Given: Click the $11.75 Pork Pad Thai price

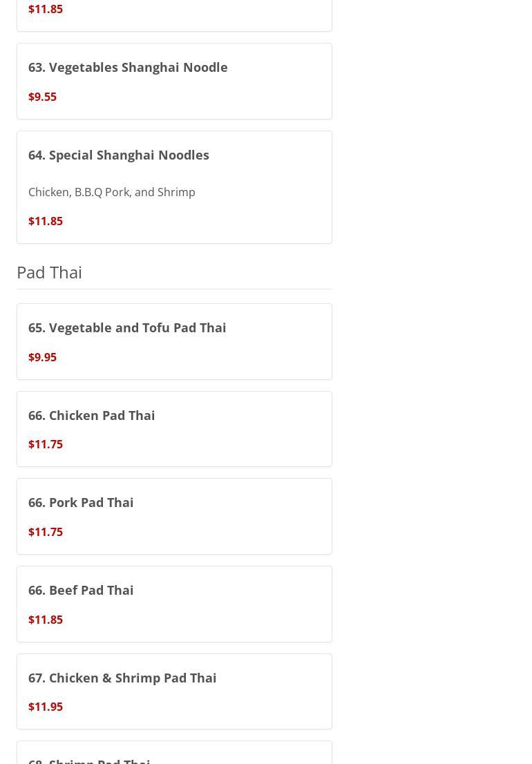Looking at the screenshot, I should tap(46, 532).
